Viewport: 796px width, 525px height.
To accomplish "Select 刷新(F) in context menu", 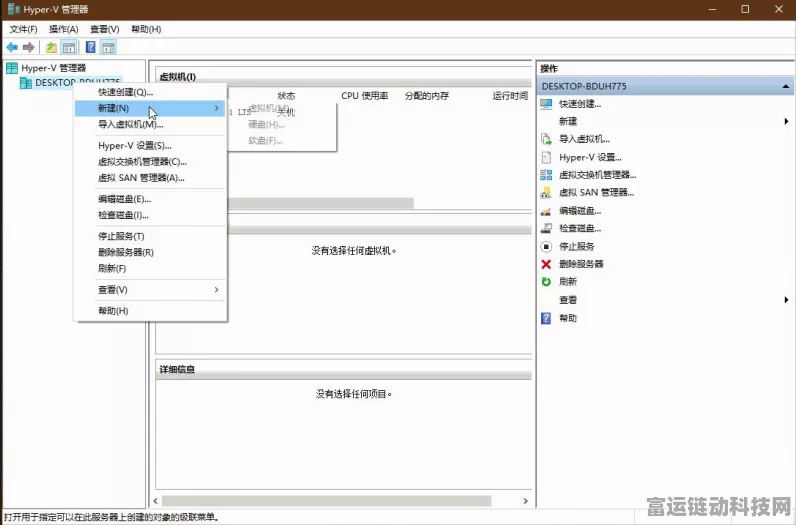I will point(150,269).
